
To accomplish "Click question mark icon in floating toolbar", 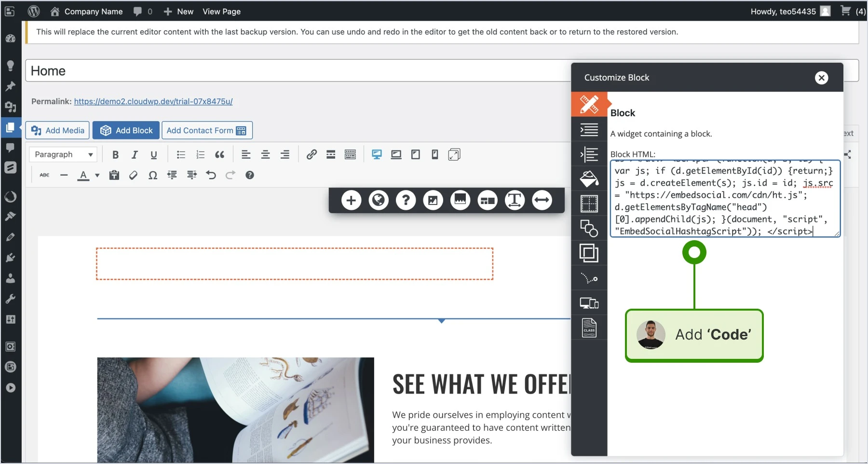I will [406, 200].
